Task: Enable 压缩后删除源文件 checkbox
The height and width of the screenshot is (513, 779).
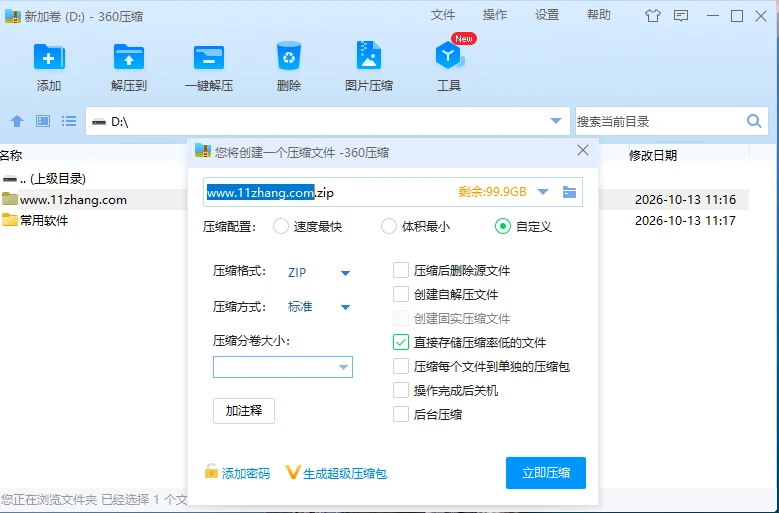Action: point(401,271)
